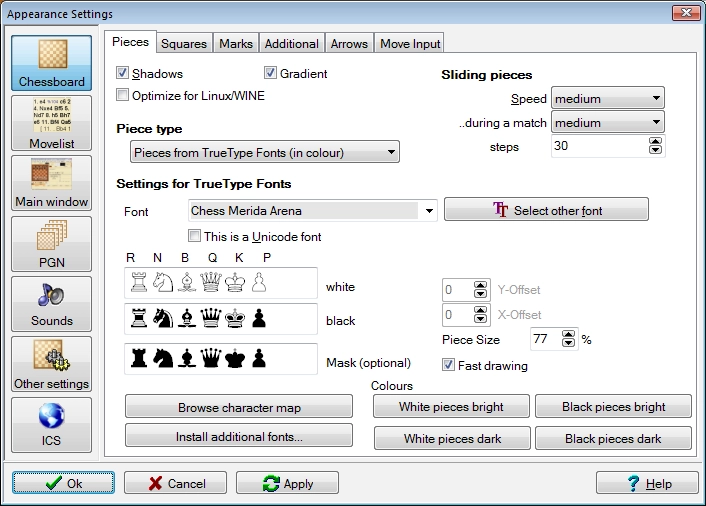Click the Y-Offset spinner
The width and height of the screenshot is (706, 506).
point(480,289)
